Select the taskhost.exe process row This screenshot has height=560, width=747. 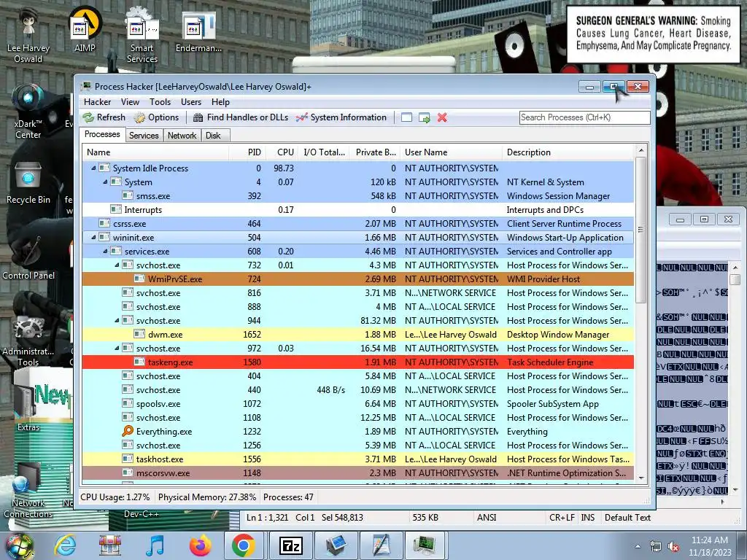[357, 459]
